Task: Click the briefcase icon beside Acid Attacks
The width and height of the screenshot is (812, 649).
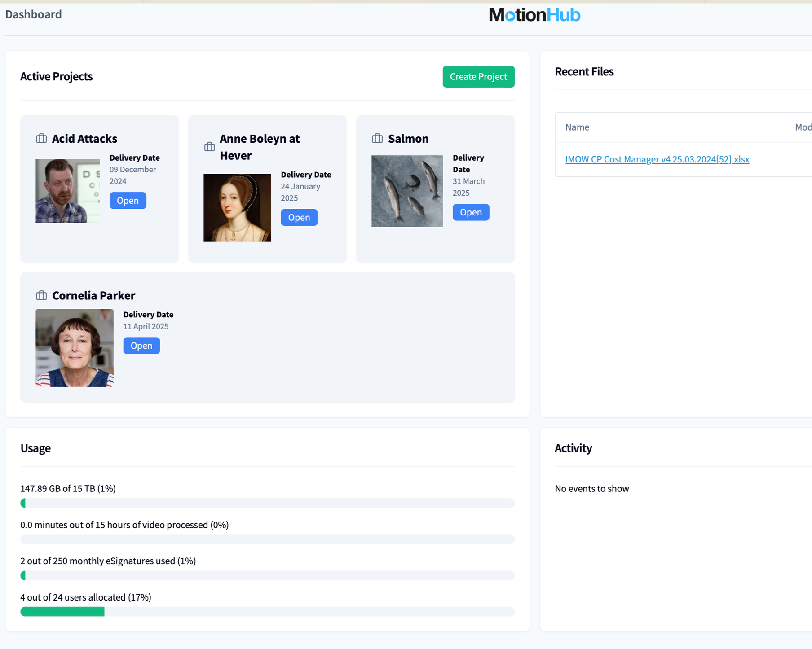Action: [41, 138]
